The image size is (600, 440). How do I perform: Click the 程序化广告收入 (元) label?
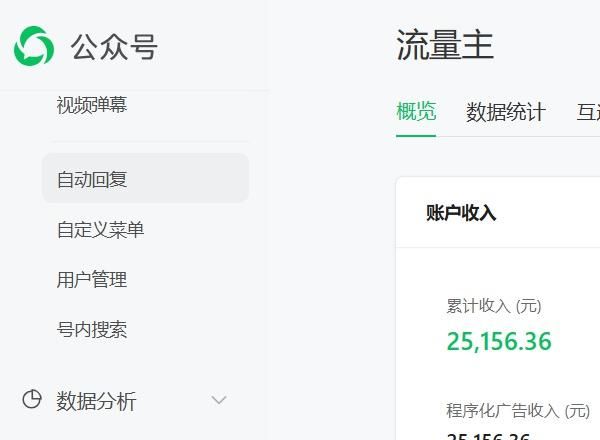(518, 410)
